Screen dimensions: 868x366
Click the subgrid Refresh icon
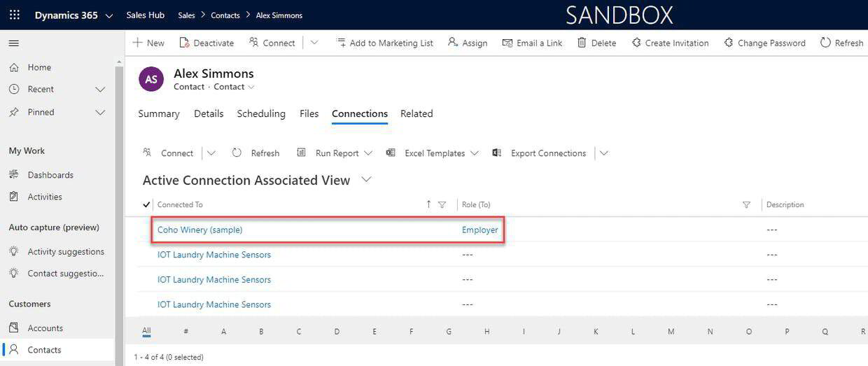pos(237,153)
